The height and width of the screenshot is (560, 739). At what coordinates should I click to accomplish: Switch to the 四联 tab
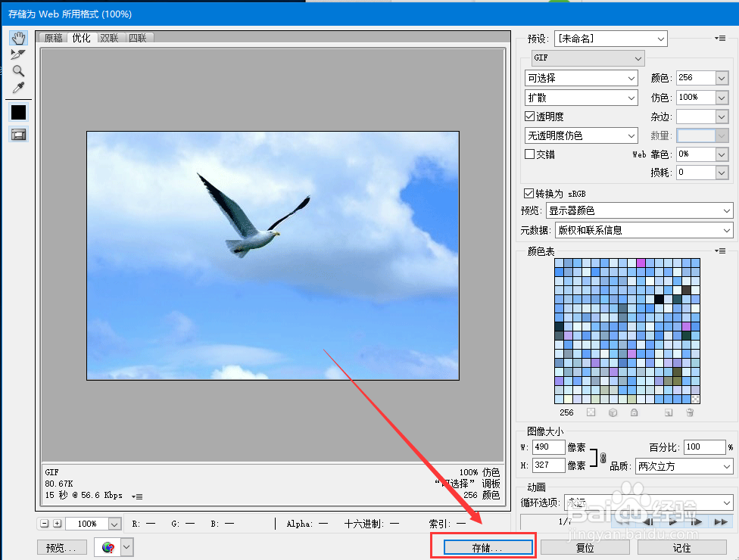click(x=138, y=38)
